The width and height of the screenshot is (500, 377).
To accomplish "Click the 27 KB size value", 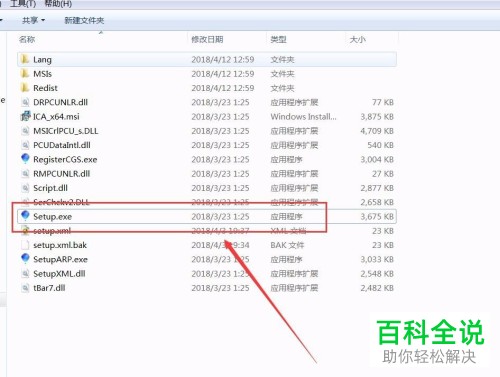I will 383,174.
